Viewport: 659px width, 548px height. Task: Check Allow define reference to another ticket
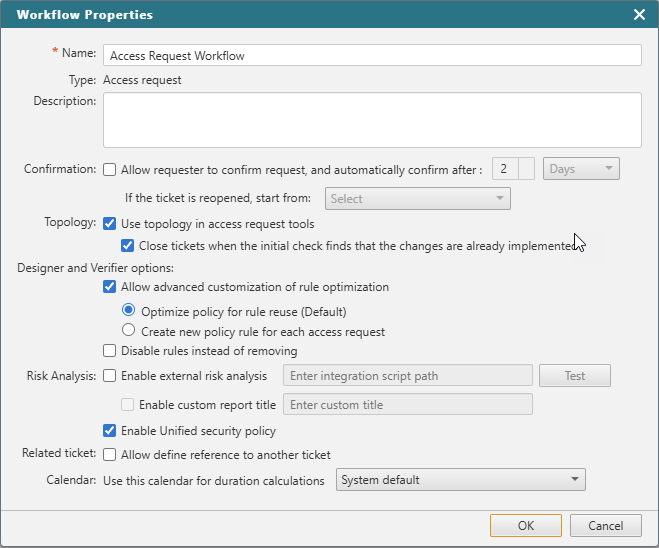tap(110, 455)
